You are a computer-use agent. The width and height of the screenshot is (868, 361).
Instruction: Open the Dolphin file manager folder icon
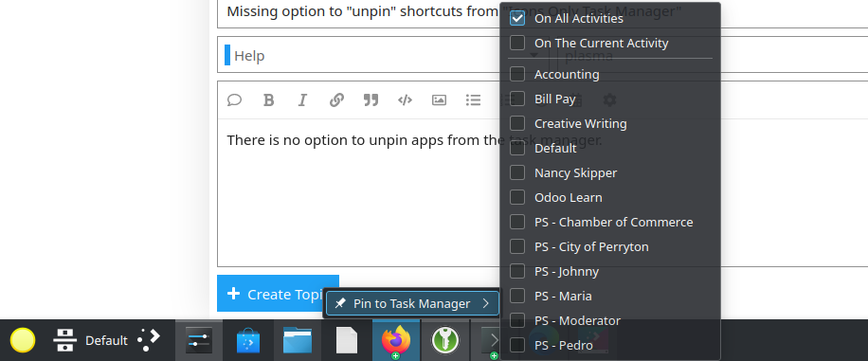click(298, 340)
